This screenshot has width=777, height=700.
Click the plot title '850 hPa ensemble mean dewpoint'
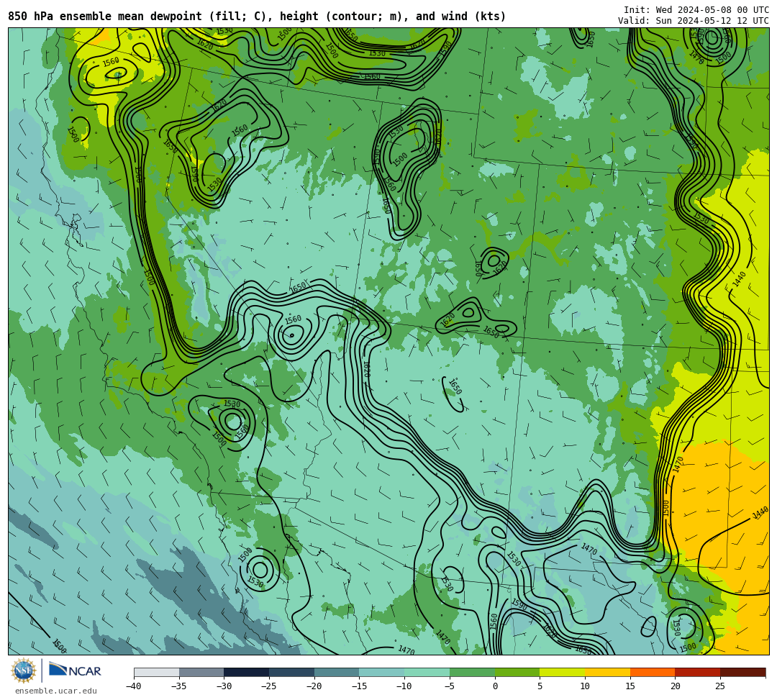point(105,17)
